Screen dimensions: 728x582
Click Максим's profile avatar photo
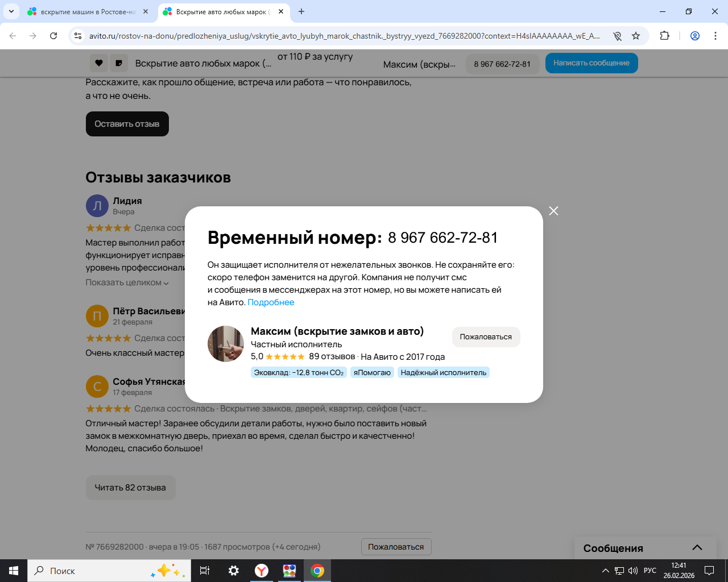click(x=226, y=344)
